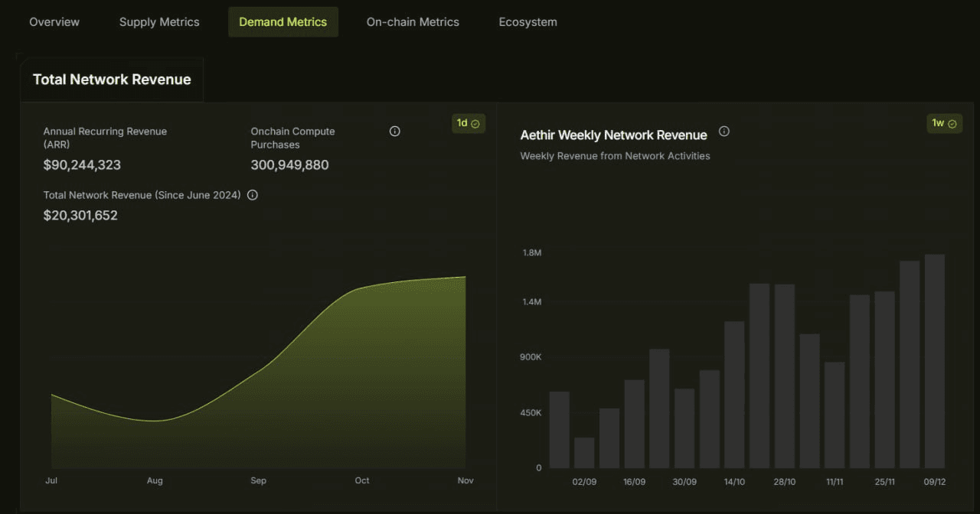The height and width of the screenshot is (514, 980).
Task: Click info icon beside Total Network Revenue (Since June 2024)
Action: point(253,195)
